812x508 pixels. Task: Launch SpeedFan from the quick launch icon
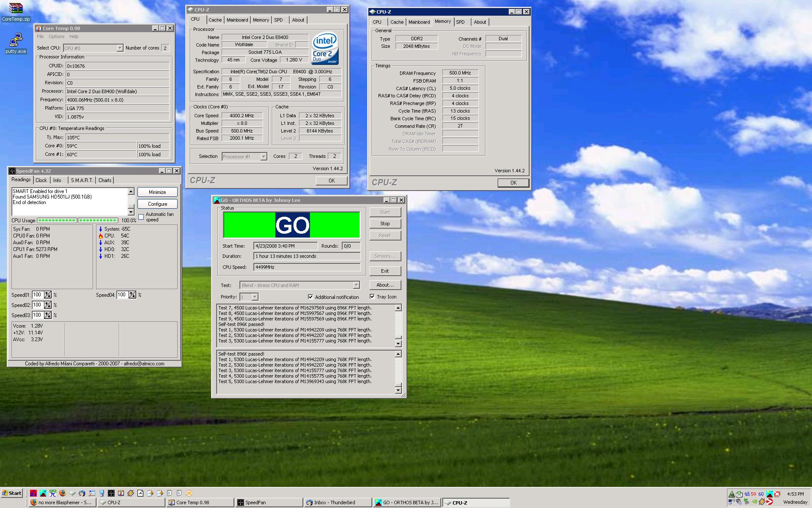tap(111, 493)
